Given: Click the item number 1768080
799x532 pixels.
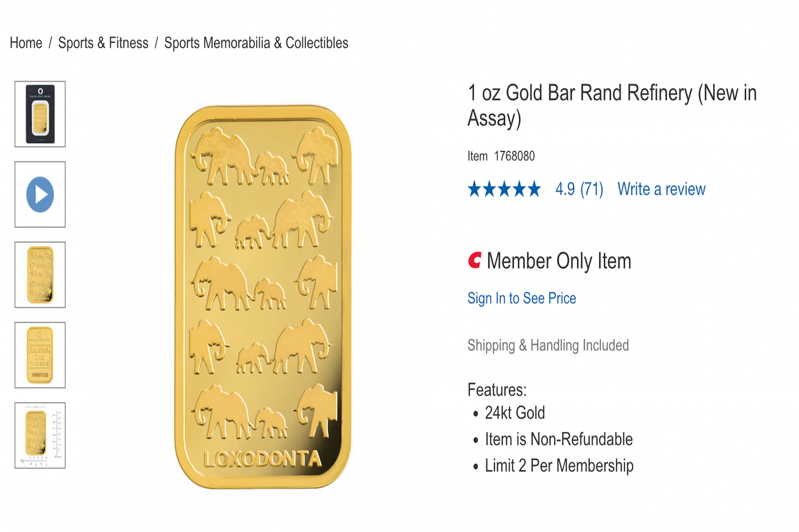Looking at the screenshot, I should click(x=514, y=156).
